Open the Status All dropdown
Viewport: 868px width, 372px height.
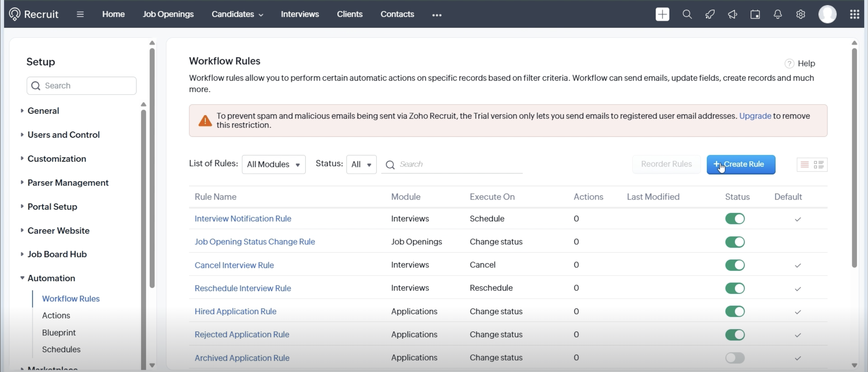[361, 164]
